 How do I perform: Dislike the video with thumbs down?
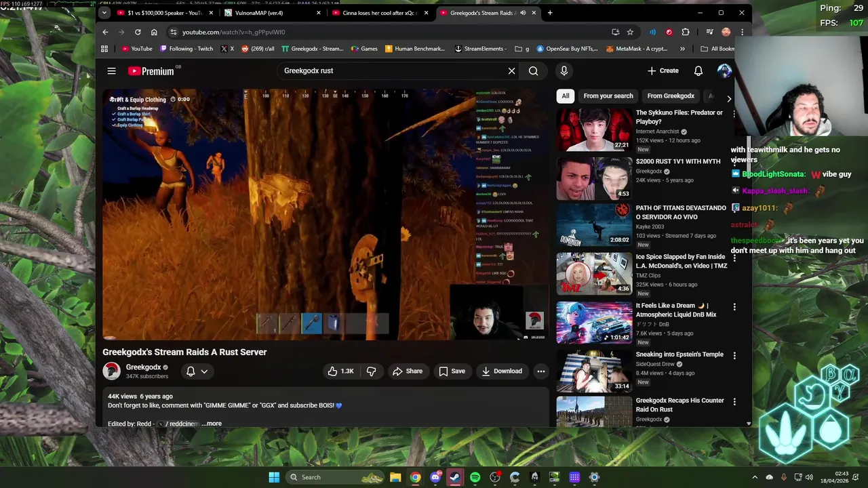(x=371, y=371)
